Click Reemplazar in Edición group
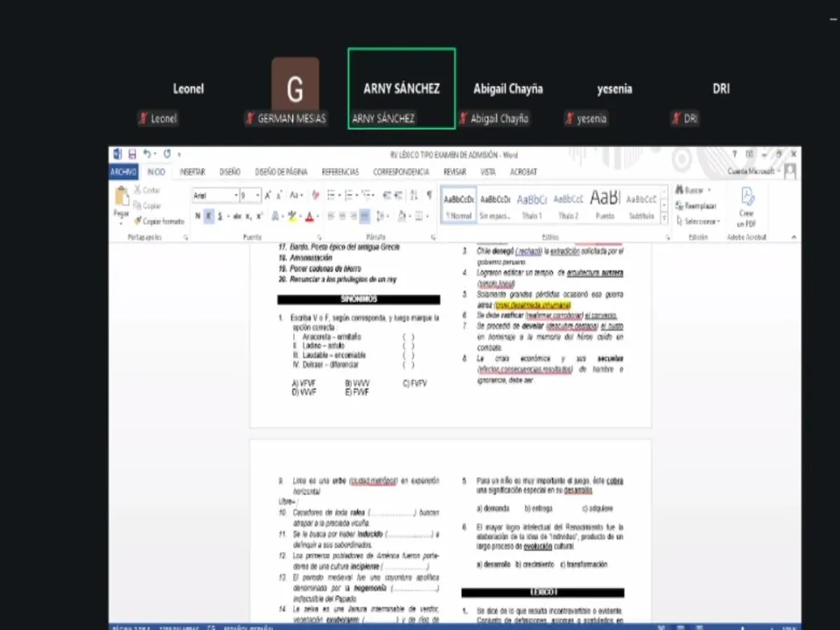This screenshot has width=840, height=630. click(x=696, y=206)
